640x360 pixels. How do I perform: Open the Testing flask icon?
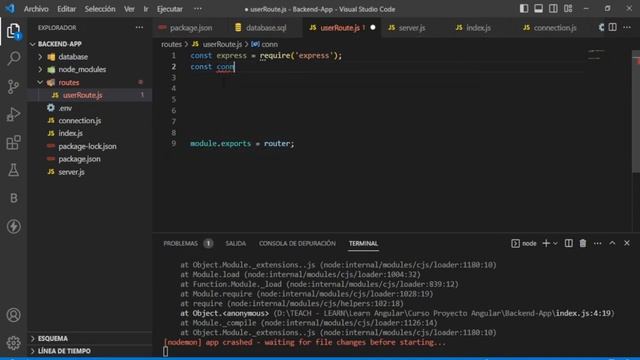click(x=13, y=170)
